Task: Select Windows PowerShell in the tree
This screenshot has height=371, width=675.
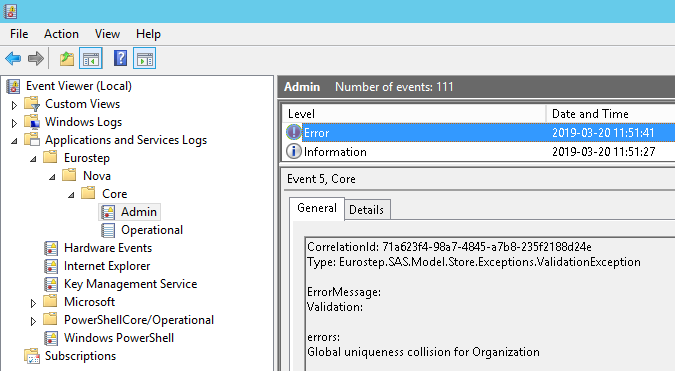Action: 119,338
